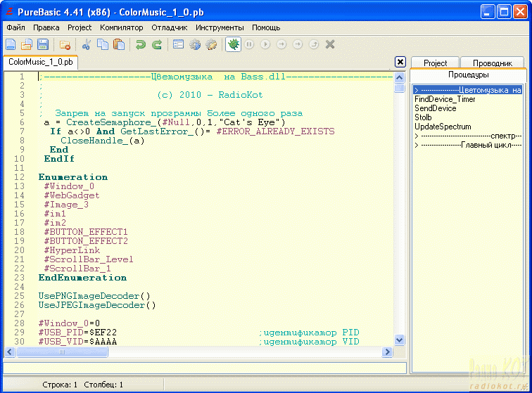Click the PureBasic title bar icon
Screen dimensions: 532x393
[10, 12]
